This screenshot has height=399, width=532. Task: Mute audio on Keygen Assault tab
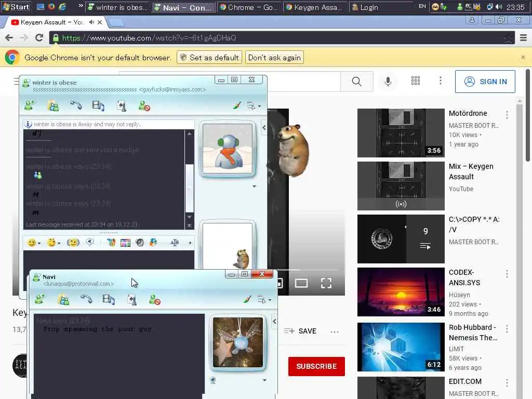(x=91, y=22)
